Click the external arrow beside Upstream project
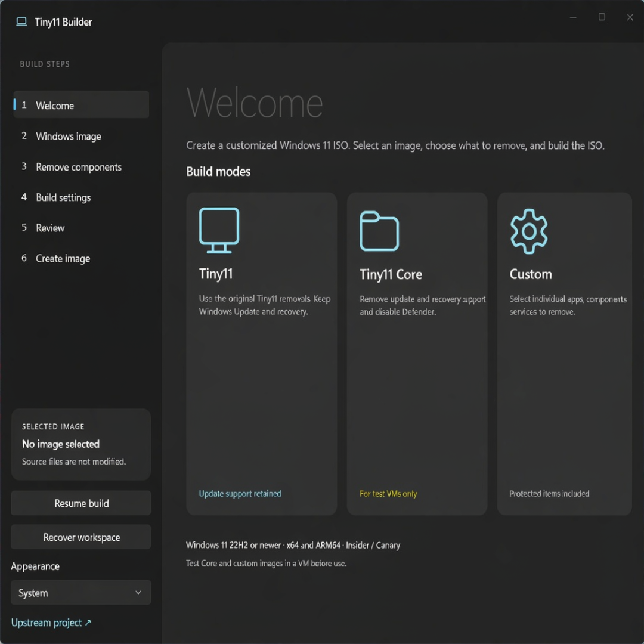644x644 pixels. 88,623
